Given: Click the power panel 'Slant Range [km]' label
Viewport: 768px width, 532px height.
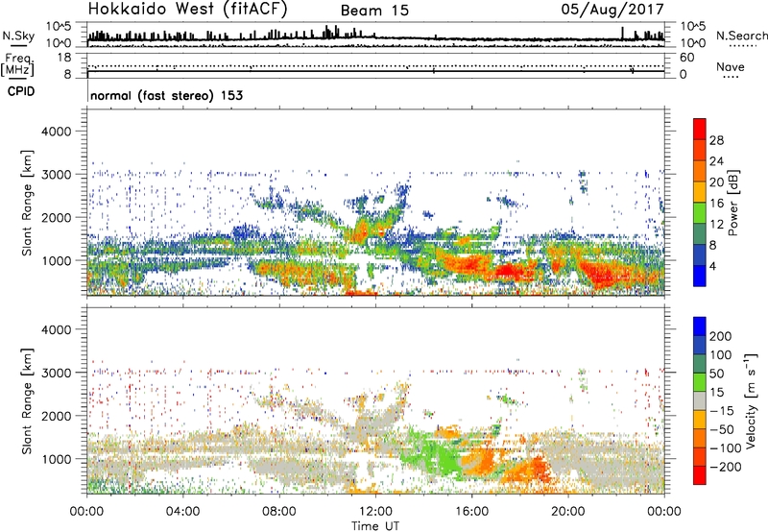Looking at the screenshot, I should tap(27, 203).
